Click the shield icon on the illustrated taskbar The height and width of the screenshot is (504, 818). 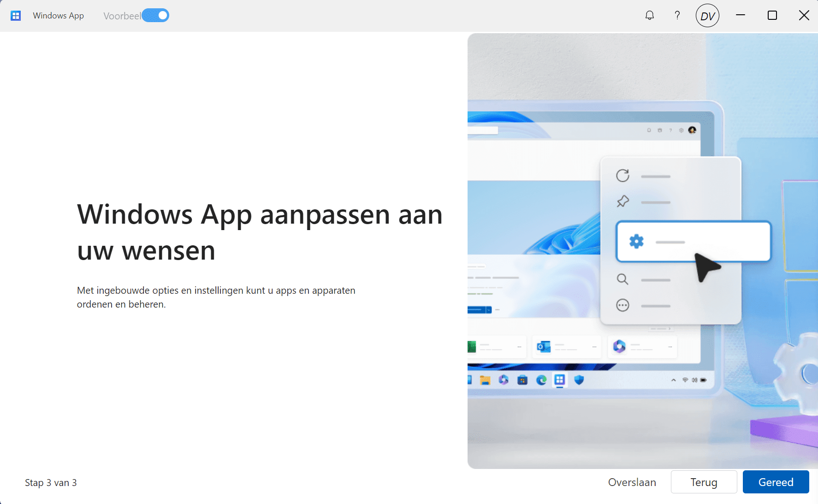click(579, 380)
